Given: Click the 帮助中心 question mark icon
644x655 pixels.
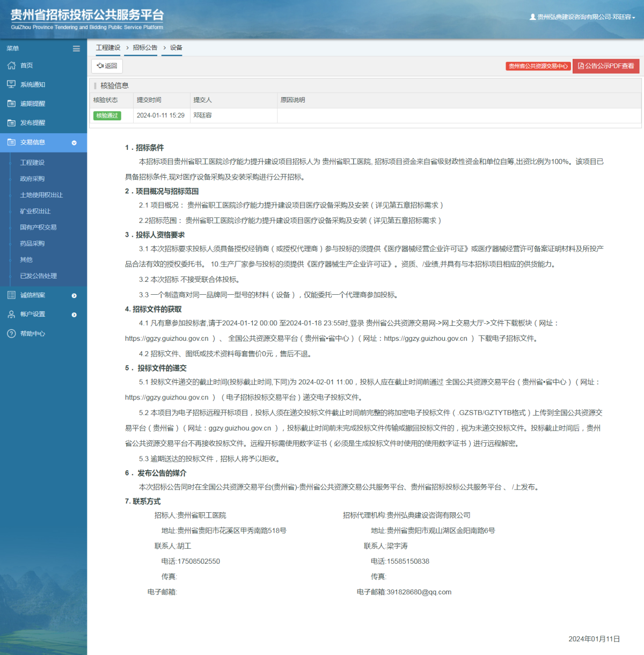Looking at the screenshot, I should 11,333.
